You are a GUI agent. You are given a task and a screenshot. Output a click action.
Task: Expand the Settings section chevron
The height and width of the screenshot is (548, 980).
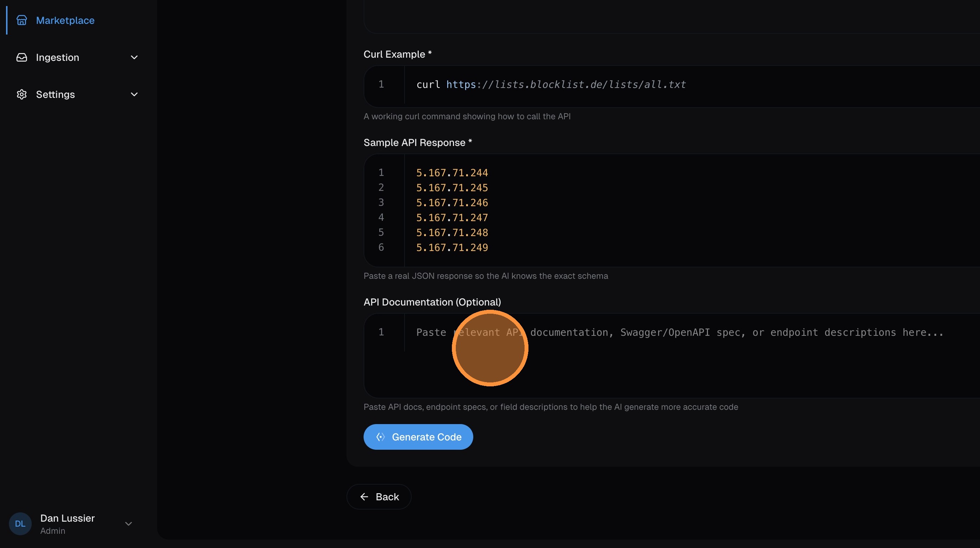(x=134, y=94)
